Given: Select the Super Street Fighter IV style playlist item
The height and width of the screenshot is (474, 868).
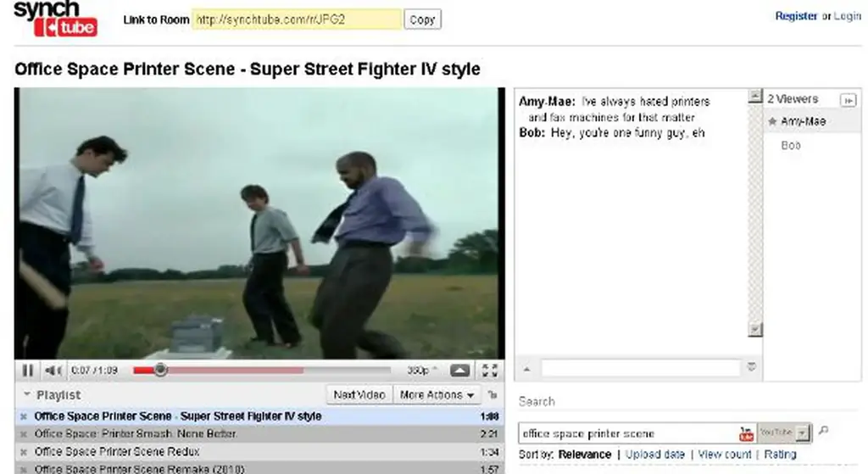Looking at the screenshot, I should 259,416.
